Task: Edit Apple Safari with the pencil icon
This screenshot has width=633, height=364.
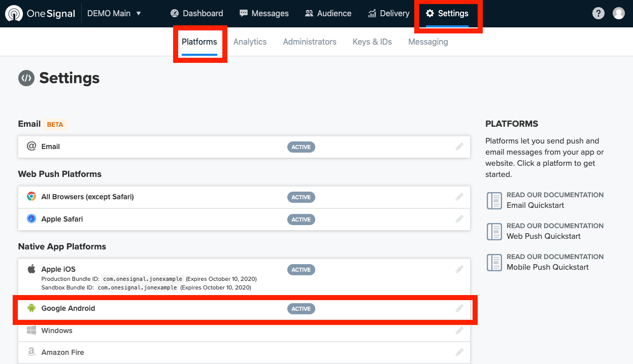Action: click(x=459, y=219)
